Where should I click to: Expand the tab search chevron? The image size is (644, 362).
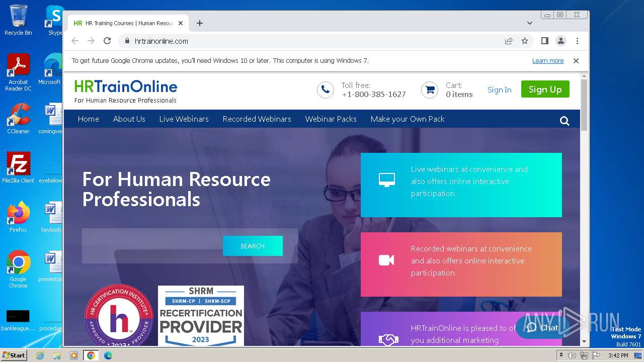(x=529, y=23)
